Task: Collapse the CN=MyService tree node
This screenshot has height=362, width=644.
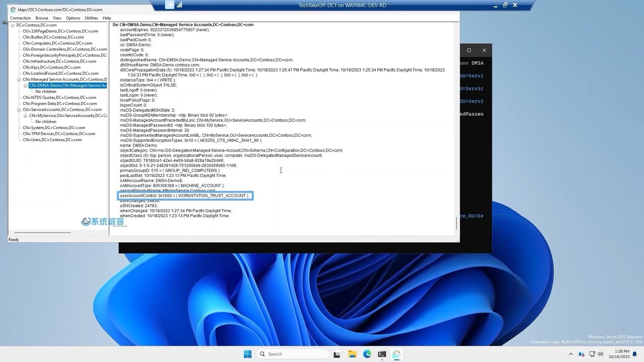Action: coord(25,116)
